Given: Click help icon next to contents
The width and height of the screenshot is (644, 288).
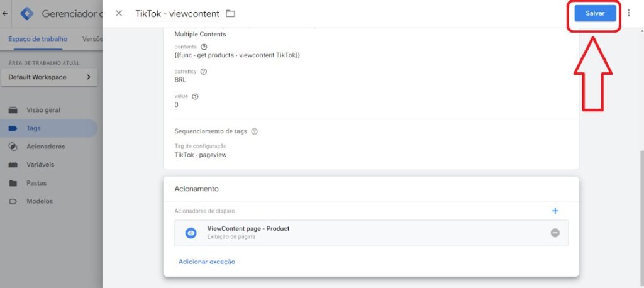Looking at the screenshot, I should (204, 47).
